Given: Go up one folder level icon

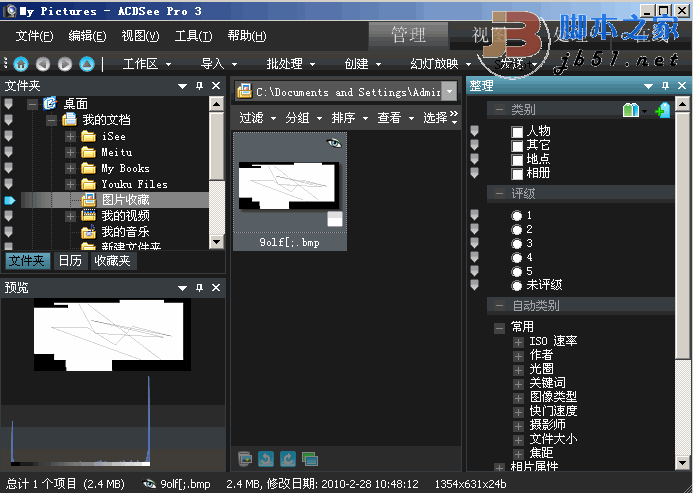Looking at the screenshot, I should 87,64.
